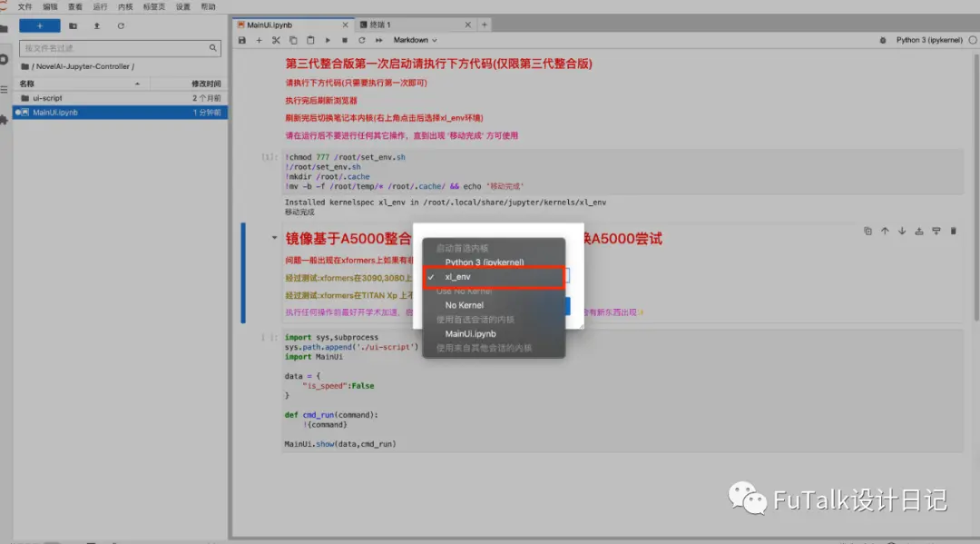980x544 pixels.
Task: Open the 运行 menu
Action: pyautogui.click(x=100, y=7)
